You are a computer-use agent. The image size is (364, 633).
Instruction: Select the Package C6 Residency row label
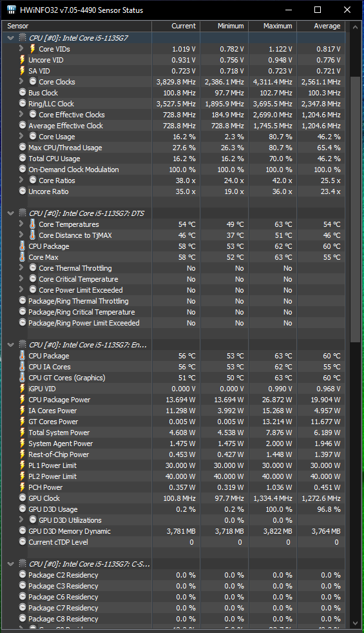63,597
